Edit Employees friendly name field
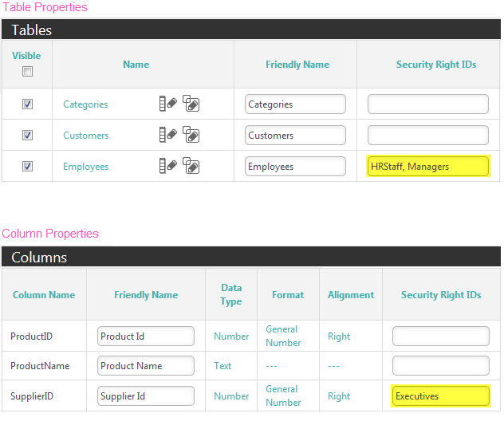 tap(295, 166)
